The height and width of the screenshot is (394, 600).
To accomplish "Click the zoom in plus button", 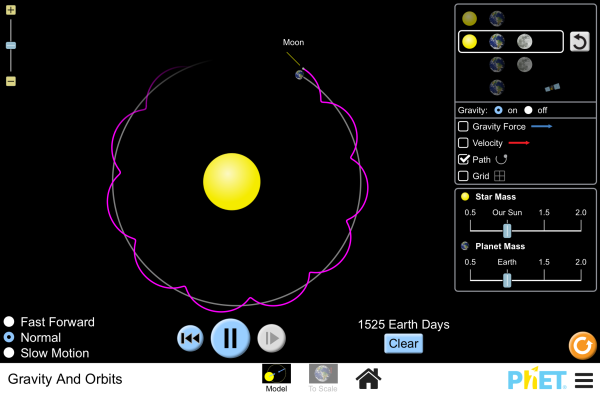I will [11, 10].
